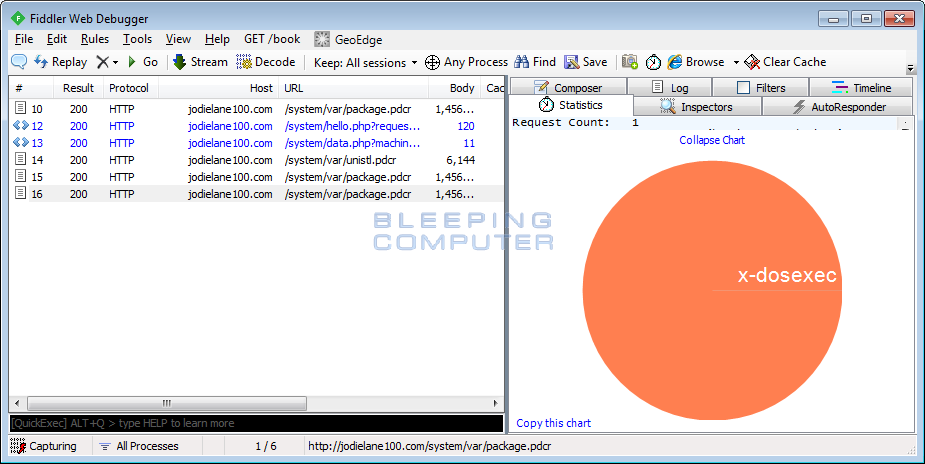The width and height of the screenshot is (925, 464).
Task: Click the session list left scroll arrow
Action: (x=17, y=403)
